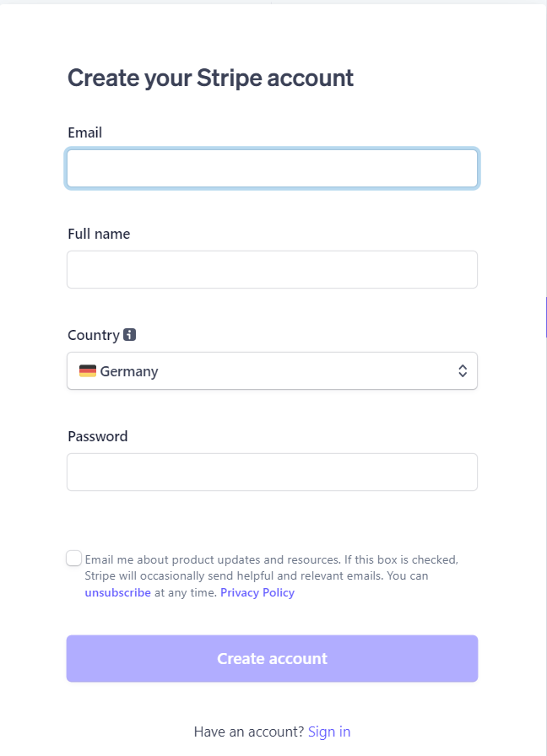
Task: Click the Password label text
Action: click(98, 436)
